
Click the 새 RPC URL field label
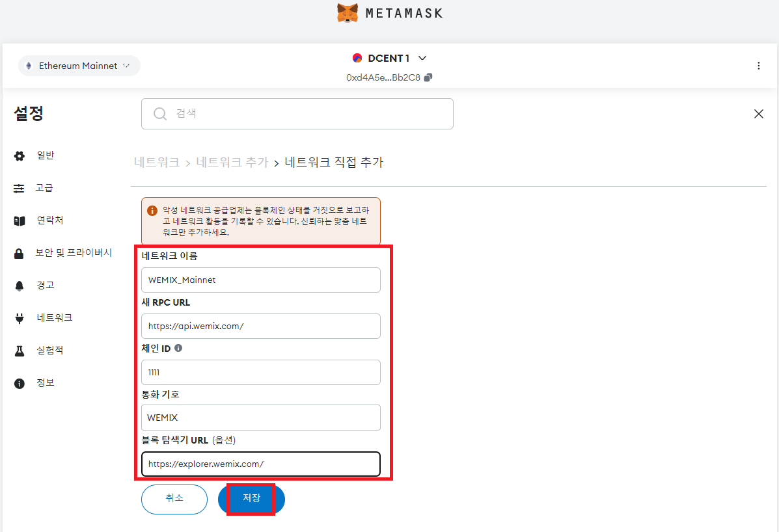coord(166,302)
